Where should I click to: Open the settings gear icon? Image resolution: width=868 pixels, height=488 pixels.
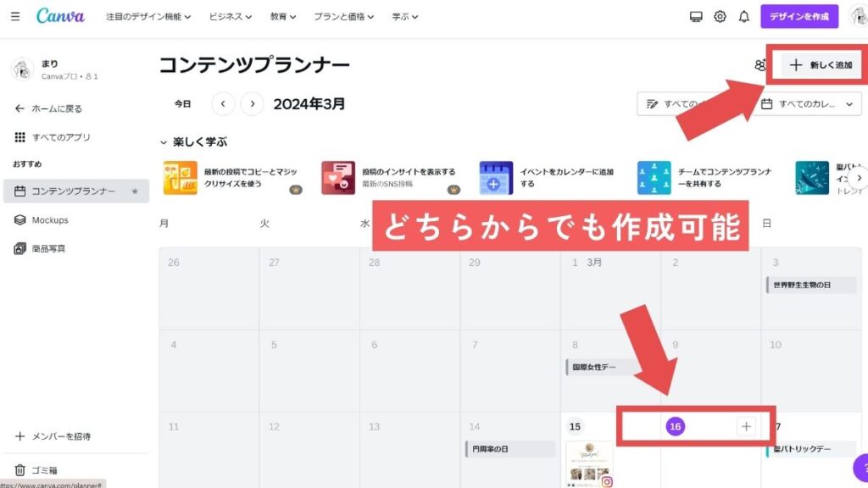[x=720, y=17]
